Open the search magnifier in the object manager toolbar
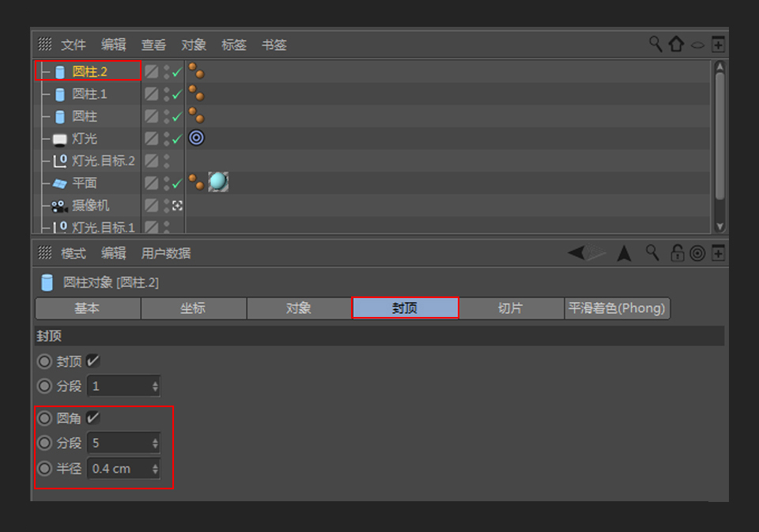 655,44
